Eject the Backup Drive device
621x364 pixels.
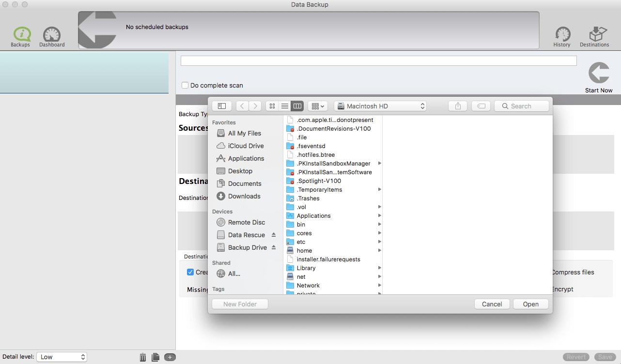point(273,247)
